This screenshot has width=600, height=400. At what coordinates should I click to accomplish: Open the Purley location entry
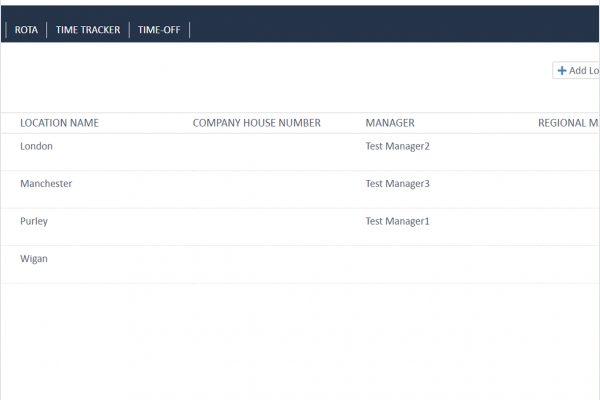tap(34, 221)
